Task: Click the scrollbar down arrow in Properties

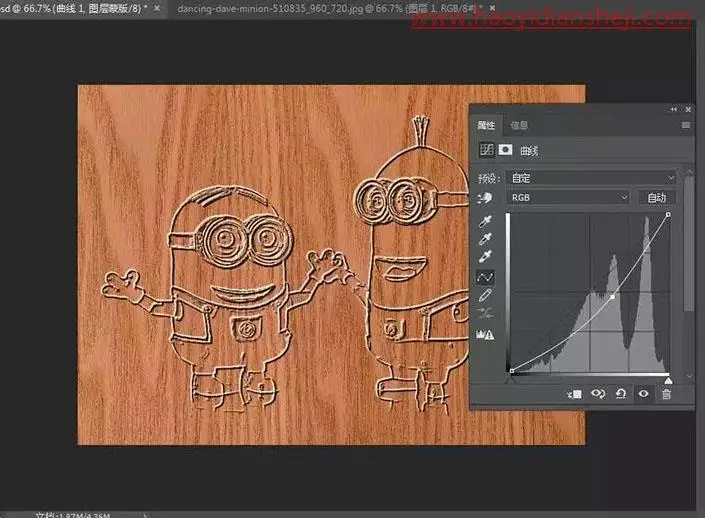Action: (689, 375)
